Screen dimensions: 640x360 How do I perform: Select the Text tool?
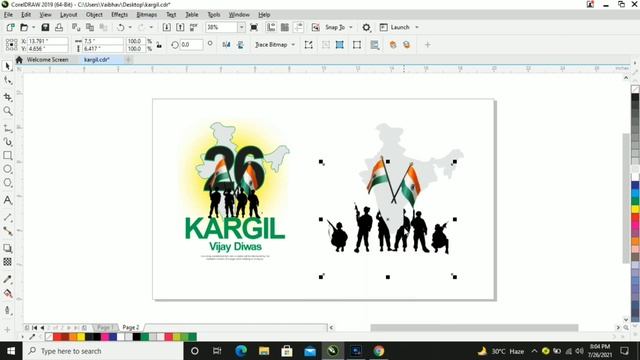click(7, 200)
